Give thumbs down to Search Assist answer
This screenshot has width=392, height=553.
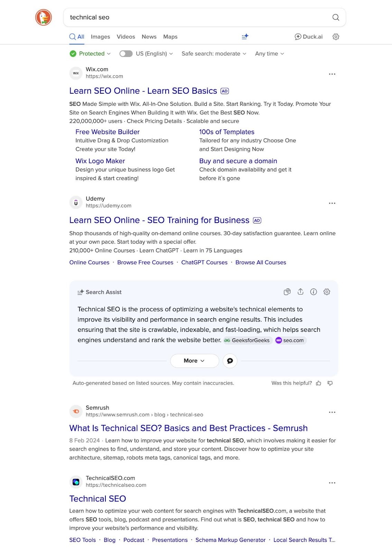point(330,383)
